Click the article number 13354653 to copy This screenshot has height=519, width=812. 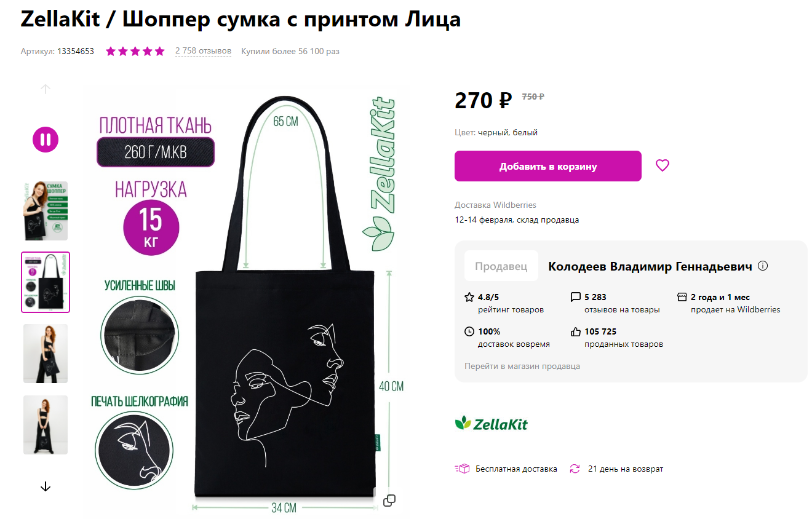(x=76, y=51)
